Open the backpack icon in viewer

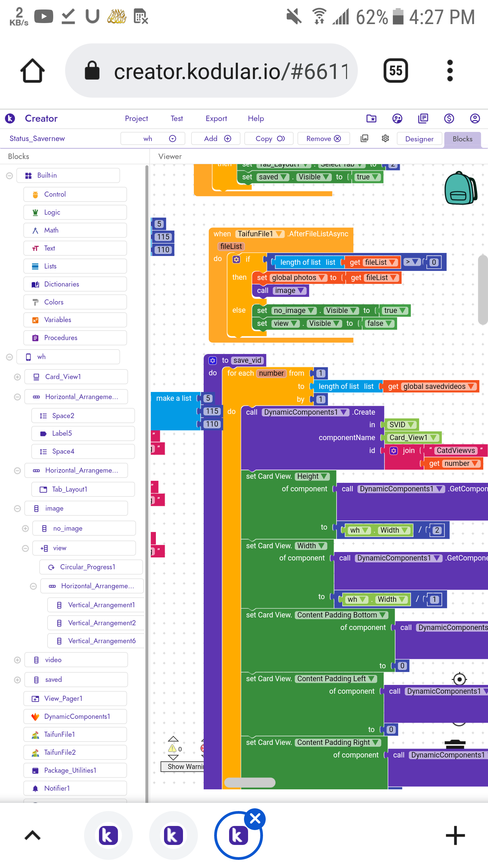460,188
